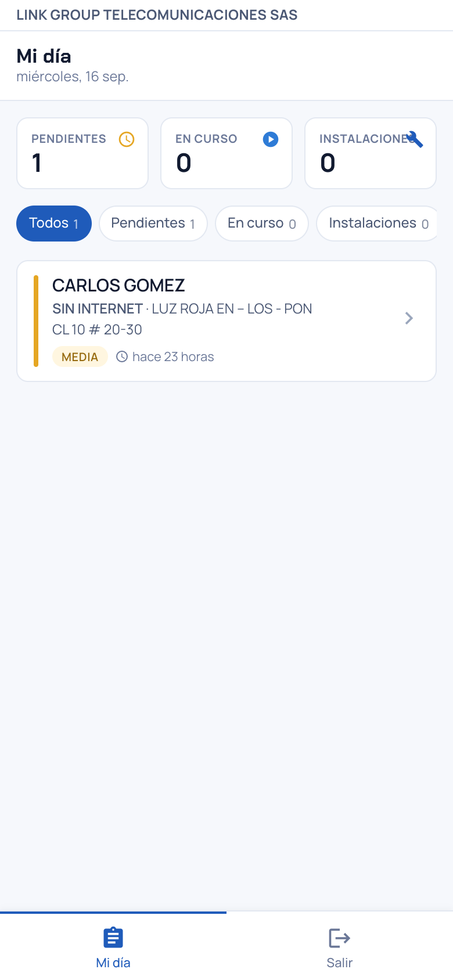Switch to the Mi día bottom tab
The width and height of the screenshot is (453, 980).
pyautogui.click(x=113, y=946)
